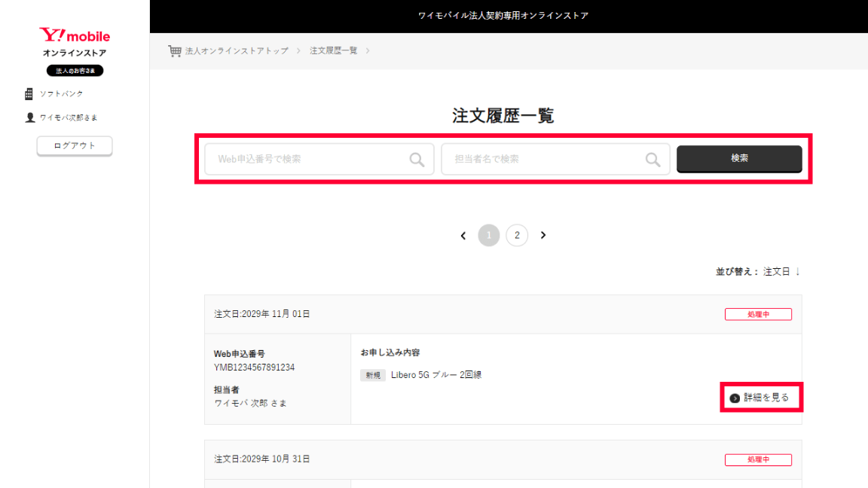Image resolution: width=868 pixels, height=488 pixels.
Task: Open 法人オンラインストアトップ breadcrumb link
Action: point(237,50)
